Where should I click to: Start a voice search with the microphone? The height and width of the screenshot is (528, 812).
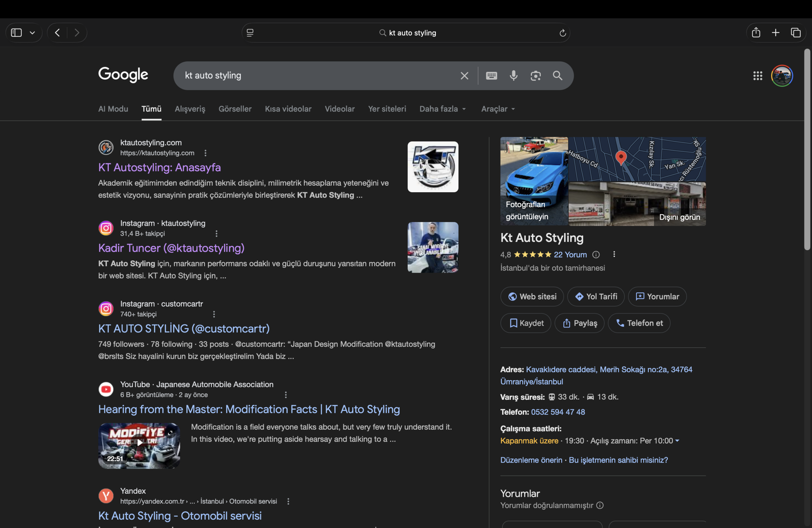[514, 76]
